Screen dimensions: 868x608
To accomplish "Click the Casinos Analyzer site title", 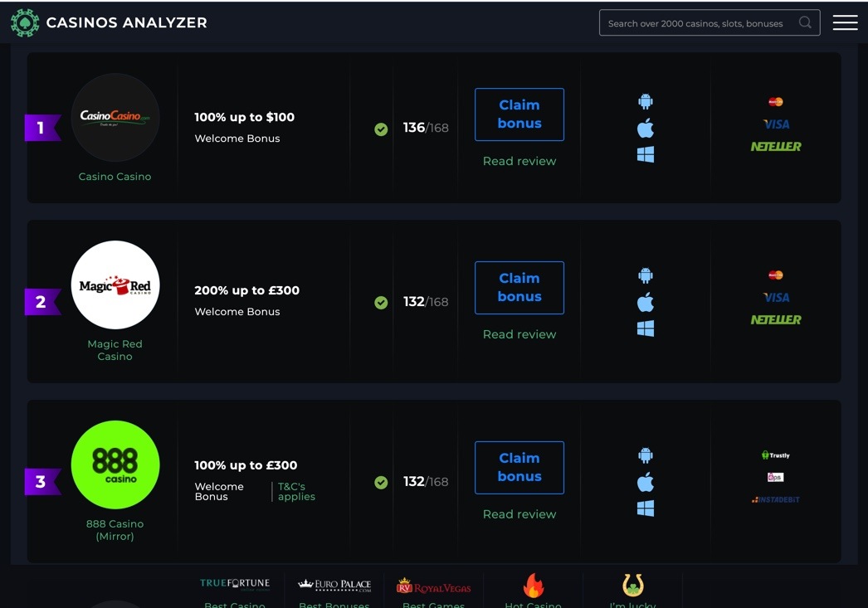I will 126,22.
